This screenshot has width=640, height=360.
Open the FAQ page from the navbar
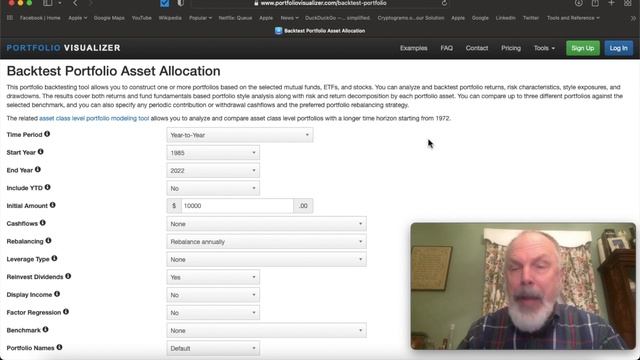coord(447,48)
